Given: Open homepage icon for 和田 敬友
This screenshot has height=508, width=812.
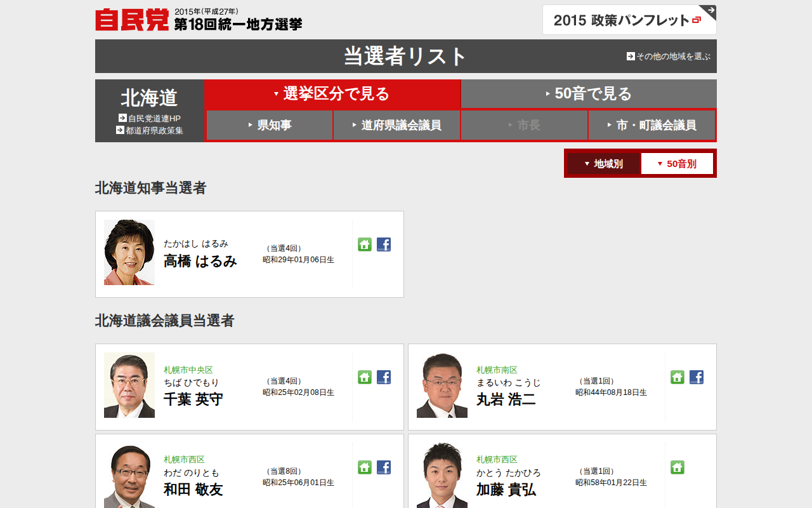Looking at the screenshot, I should (x=365, y=467).
